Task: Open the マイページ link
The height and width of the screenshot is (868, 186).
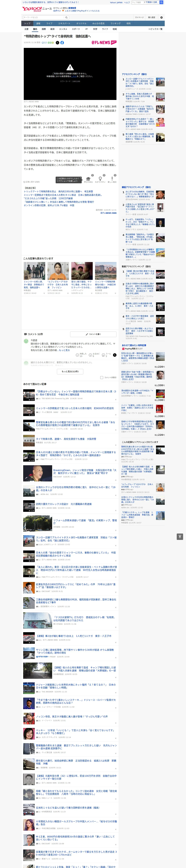Action: click(x=139, y=18)
